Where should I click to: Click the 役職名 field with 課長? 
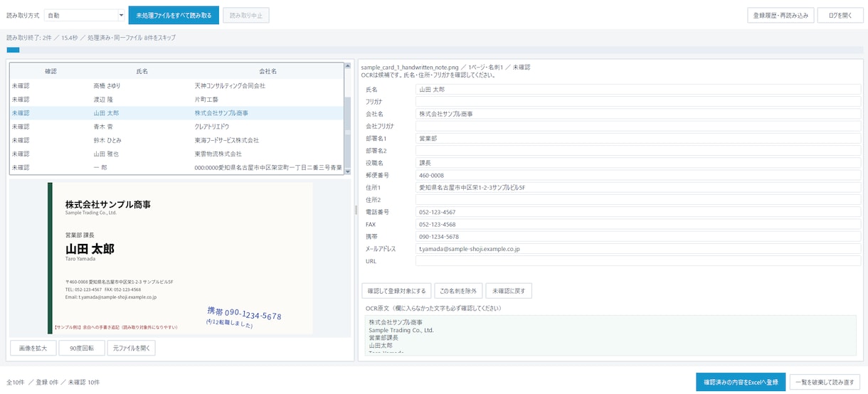[x=638, y=163]
